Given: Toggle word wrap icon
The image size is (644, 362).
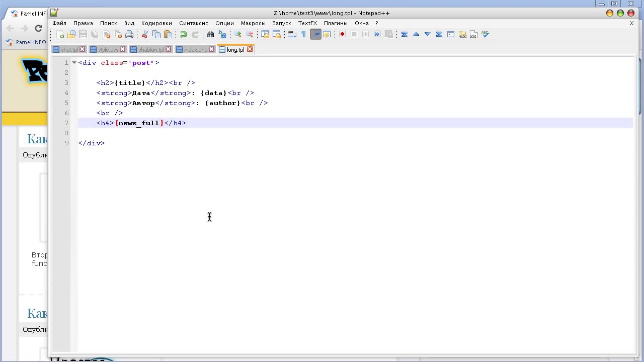Looking at the screenshot, I should pos(292,34).
